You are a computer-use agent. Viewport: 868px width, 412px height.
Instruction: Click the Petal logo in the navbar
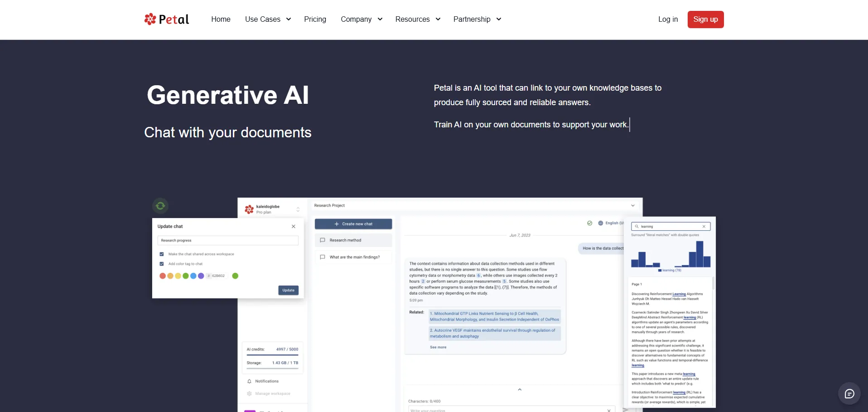pyautogui.click(x=167, y=19)
